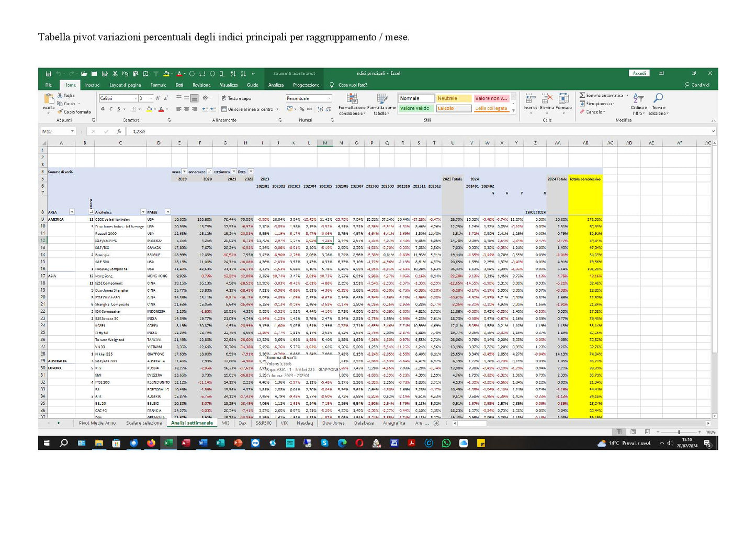Viewport: 756px width, 534px height.
Task: Click the insert function fx icon
Action: click(x=120, y=131)
